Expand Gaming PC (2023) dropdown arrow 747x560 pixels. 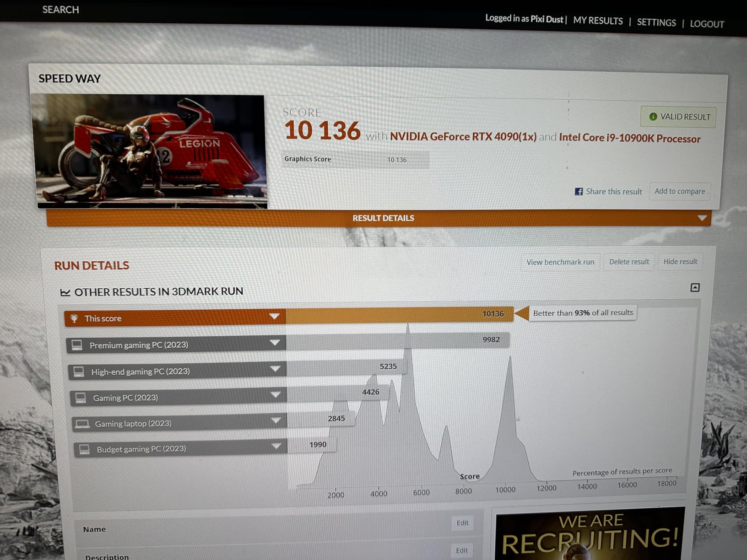click(x=276, y=395)
